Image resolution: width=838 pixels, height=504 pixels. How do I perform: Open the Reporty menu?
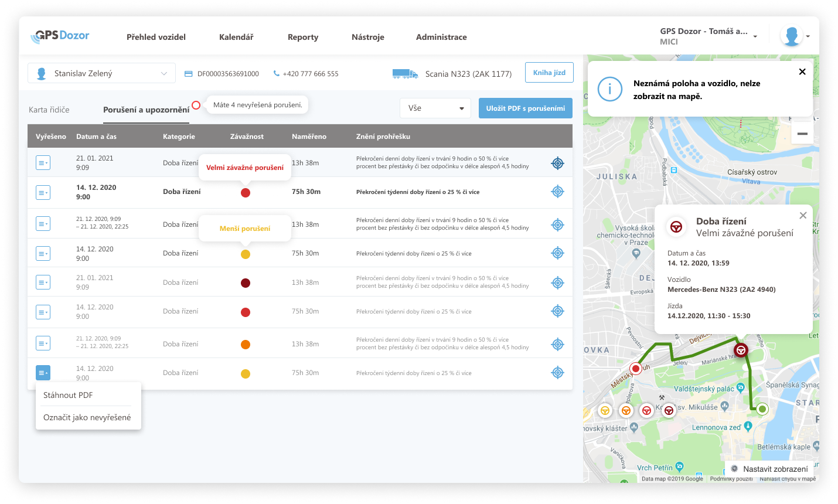302,37
